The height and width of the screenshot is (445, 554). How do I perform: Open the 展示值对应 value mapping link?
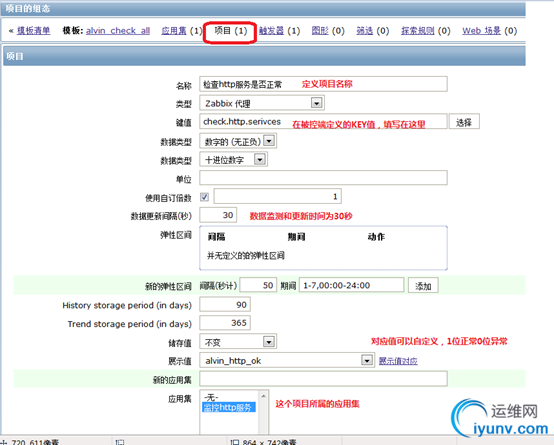tap(398, 361)
